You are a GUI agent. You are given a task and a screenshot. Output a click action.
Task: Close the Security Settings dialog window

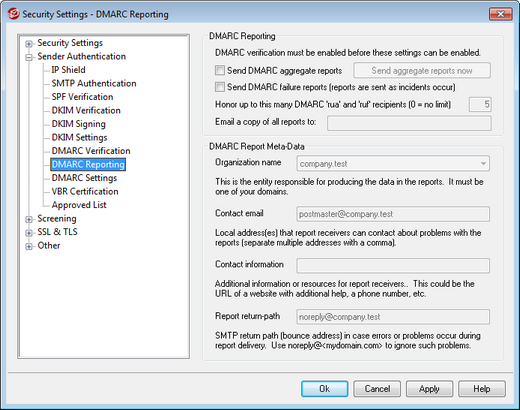[x=500, y=14]
